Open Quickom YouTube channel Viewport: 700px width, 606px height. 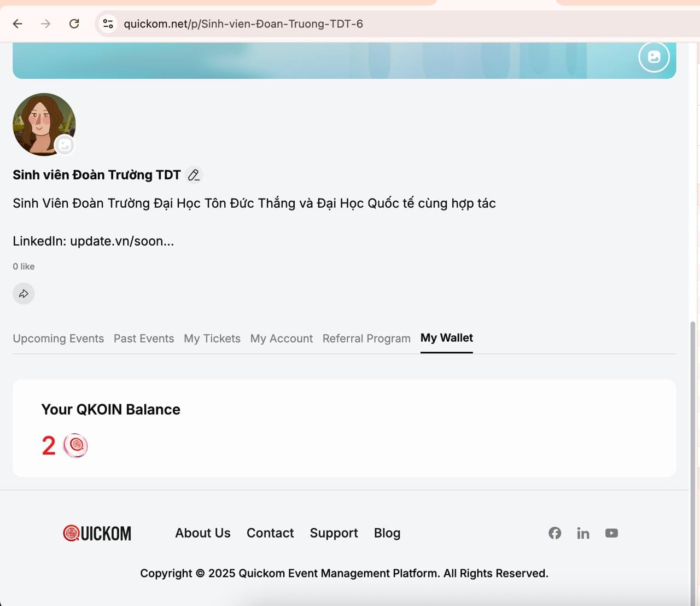click(611, 533)
